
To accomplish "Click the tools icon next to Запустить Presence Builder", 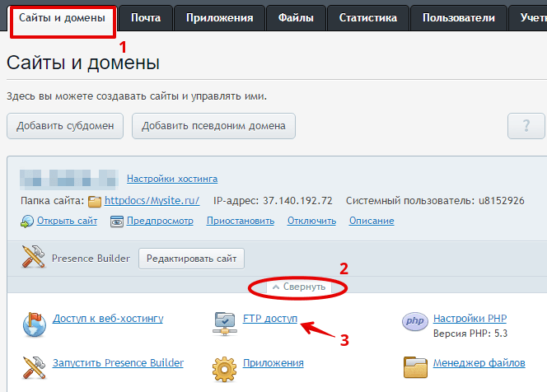I will tap(35, 367).
